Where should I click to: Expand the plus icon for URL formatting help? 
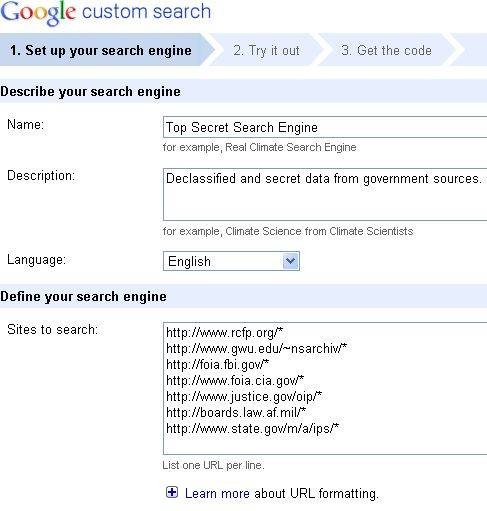click(172, 492)
